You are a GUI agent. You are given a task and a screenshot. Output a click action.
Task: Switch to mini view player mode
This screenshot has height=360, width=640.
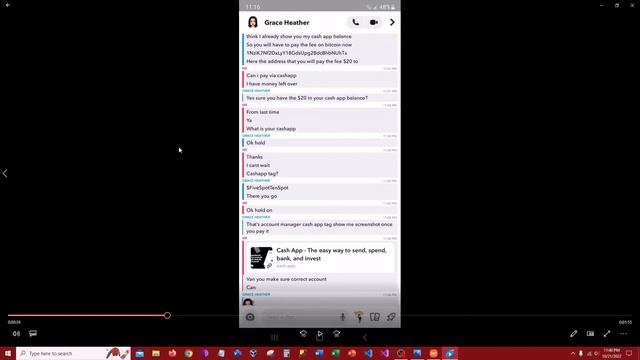coord(590,333)
